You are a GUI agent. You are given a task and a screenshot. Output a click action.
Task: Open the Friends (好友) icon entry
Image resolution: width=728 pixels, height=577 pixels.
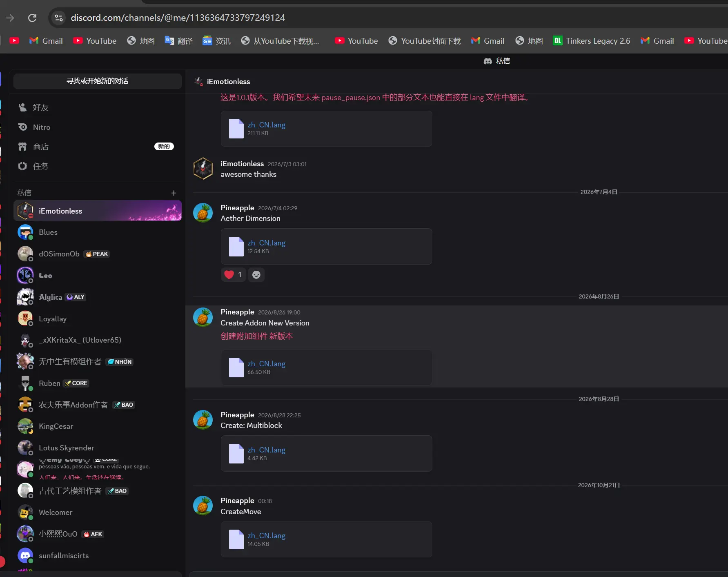pyautogui.click(x=22, y=107)
